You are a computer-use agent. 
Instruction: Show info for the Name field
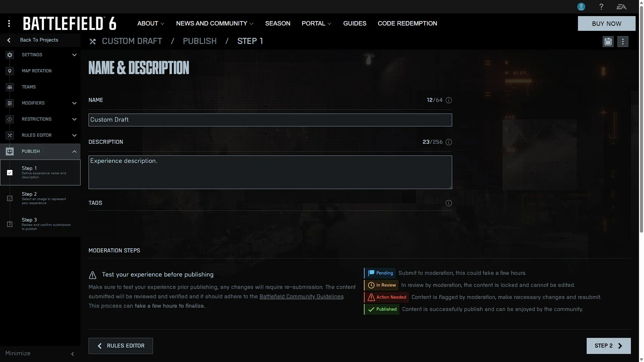click(x=449, y=100)
